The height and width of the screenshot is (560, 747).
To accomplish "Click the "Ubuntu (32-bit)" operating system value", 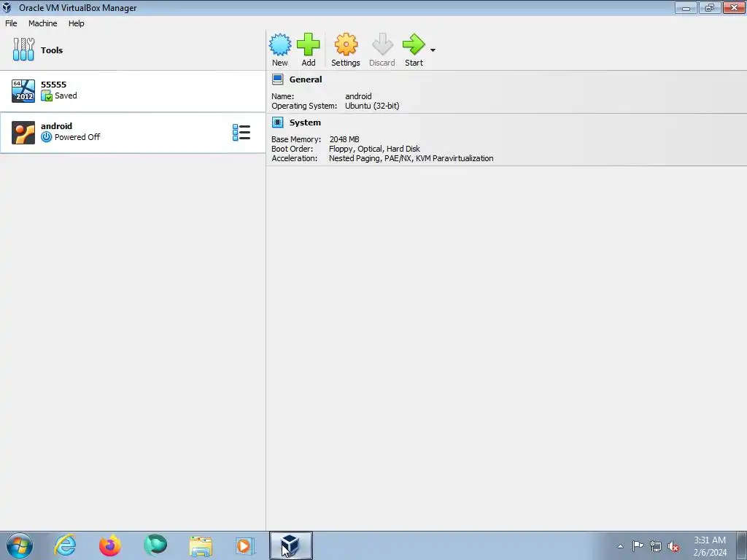I will point(372,106).
